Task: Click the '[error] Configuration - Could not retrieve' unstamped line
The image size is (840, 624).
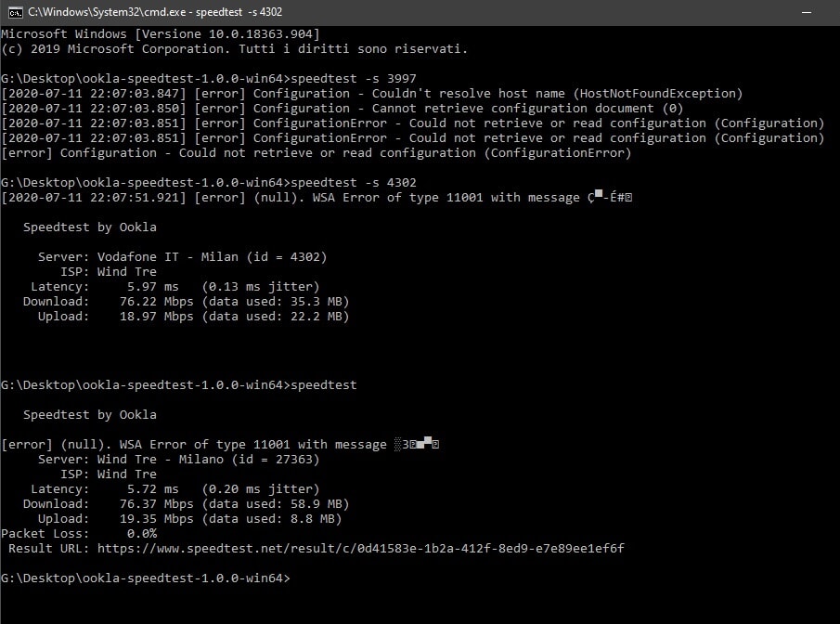Action: 317,153
